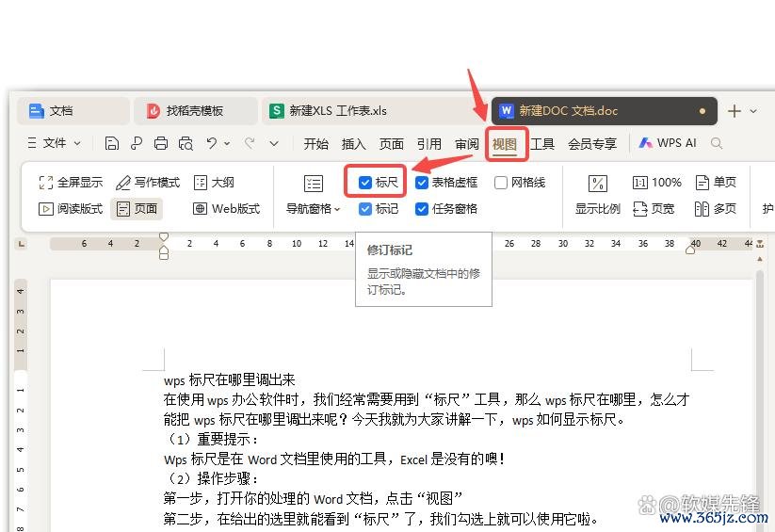Switch to 多页 multiple pages view
Viewport: 775px width, 532px height.
pyautogui.click(x=716, y=209)
